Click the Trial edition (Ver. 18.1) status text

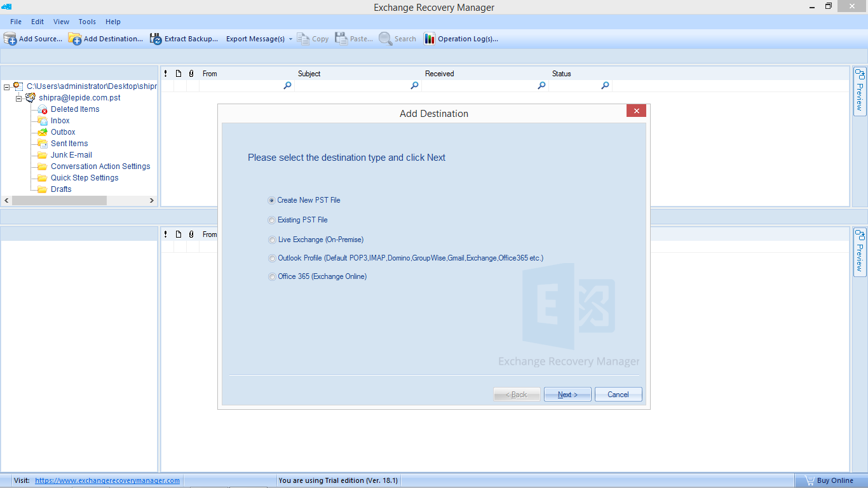(338, 480)
